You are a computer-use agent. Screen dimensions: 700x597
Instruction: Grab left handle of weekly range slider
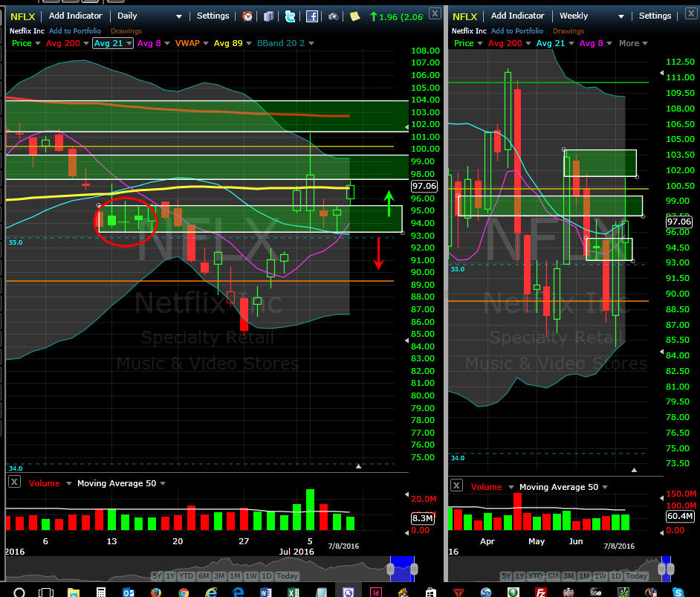click(x=661, y=569)
